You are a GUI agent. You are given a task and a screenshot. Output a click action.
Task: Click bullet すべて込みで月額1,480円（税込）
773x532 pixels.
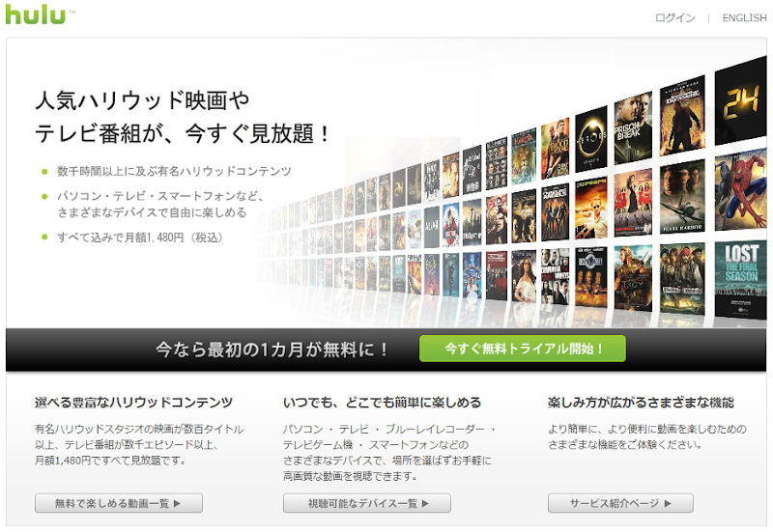[140, 238]
